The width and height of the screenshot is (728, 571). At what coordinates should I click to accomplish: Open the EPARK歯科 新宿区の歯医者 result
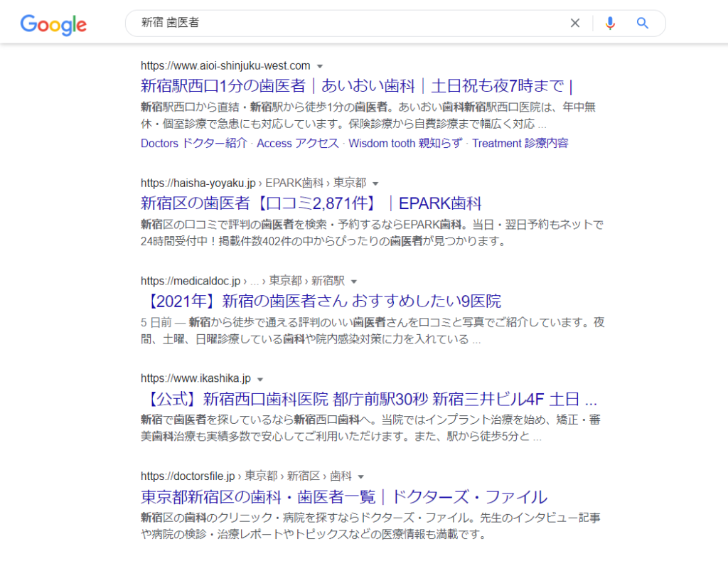click(311, 203)
